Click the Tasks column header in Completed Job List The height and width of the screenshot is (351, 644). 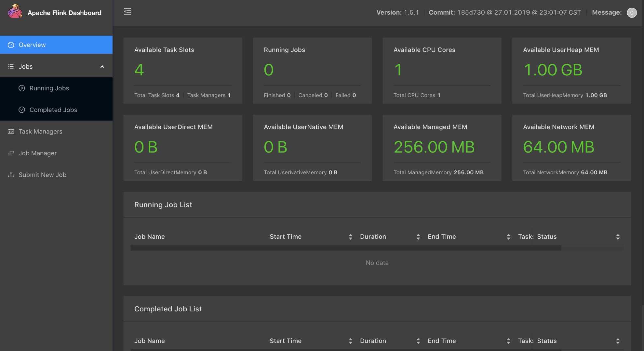(x=526, y=341)
